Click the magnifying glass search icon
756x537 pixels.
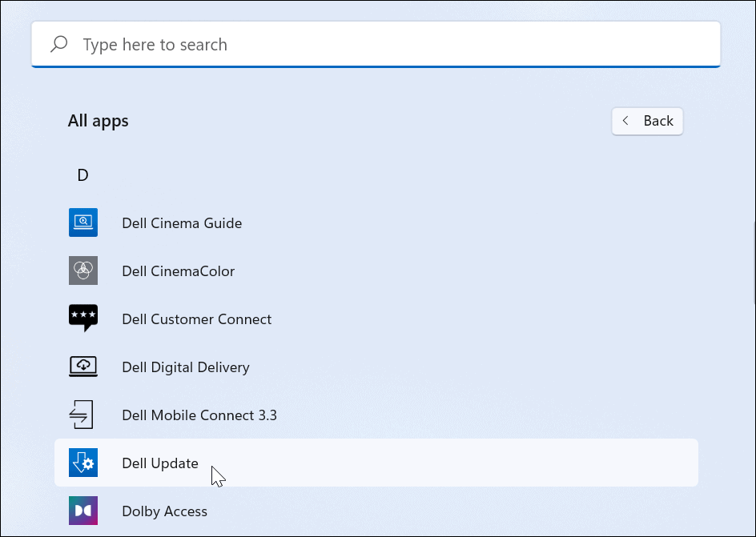(58, 45)
